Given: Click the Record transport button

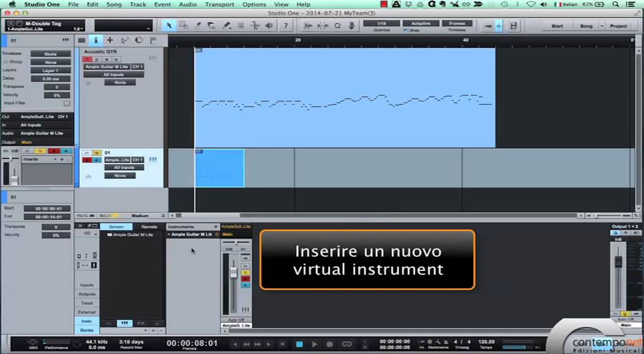Looking at the screenshot, I should point(329,344).
